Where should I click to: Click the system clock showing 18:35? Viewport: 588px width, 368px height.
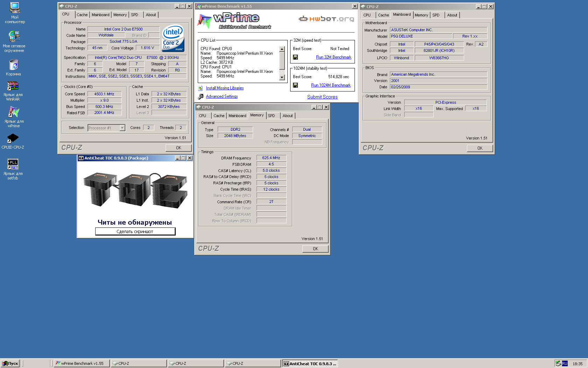point(577,364)
